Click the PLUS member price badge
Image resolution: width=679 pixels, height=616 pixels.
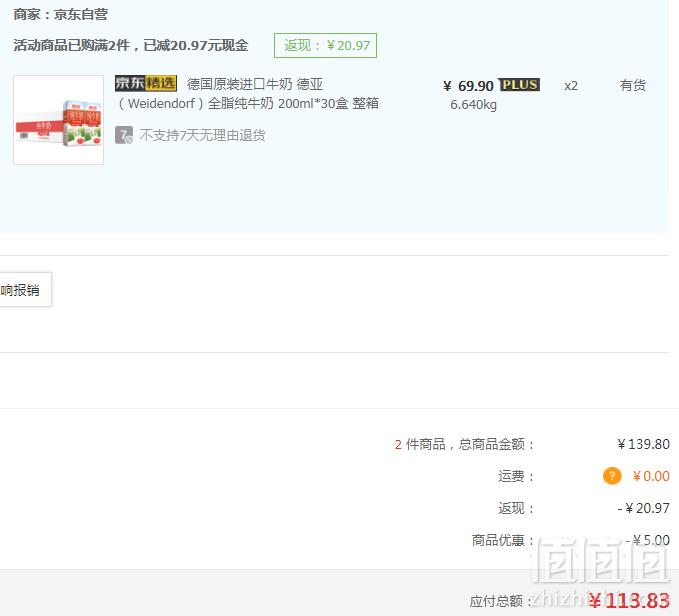click(519, 84)
